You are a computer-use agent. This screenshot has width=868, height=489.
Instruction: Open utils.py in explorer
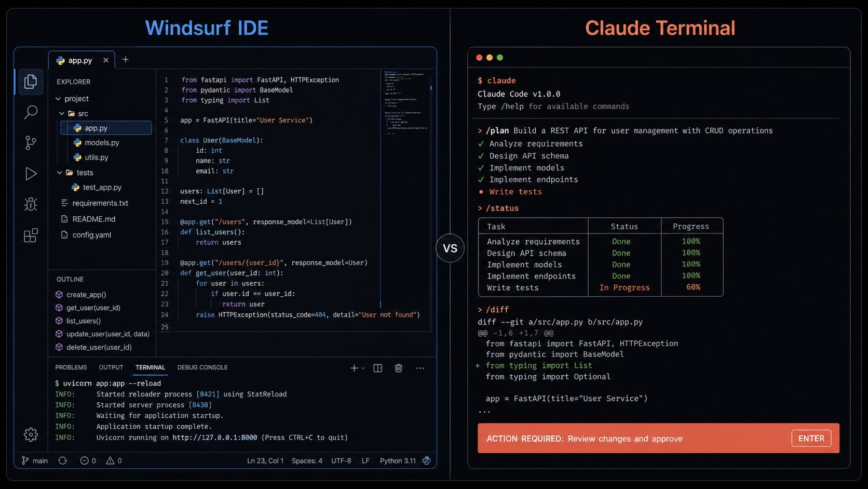click(91, 157)
